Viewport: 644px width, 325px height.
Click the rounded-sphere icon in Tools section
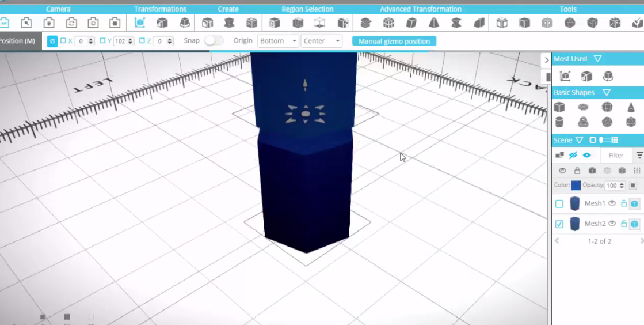tap(570, 22)
